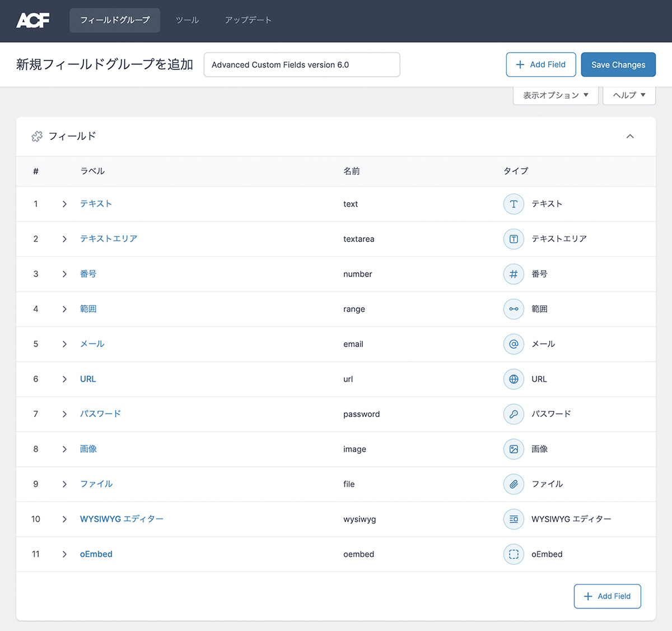Expand the oEmbed field row chevron
This screenshot has width=672, height=631.
[64, 554]
